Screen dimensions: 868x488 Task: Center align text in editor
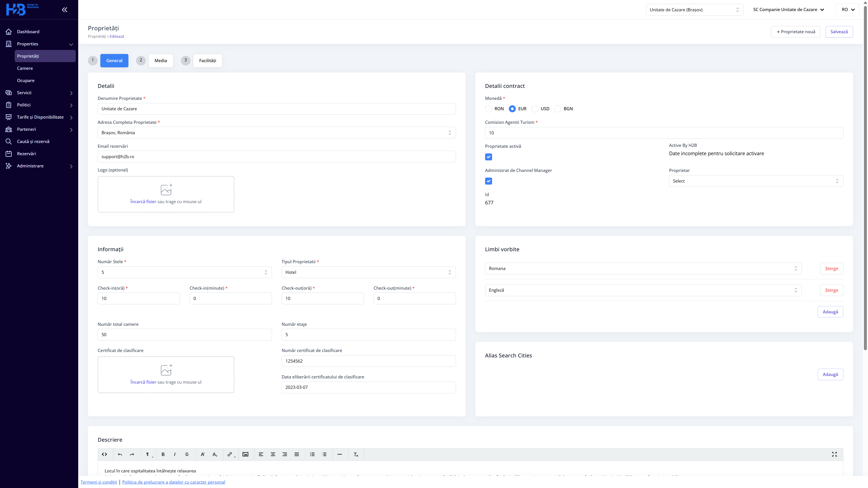(x=273, y=454)
